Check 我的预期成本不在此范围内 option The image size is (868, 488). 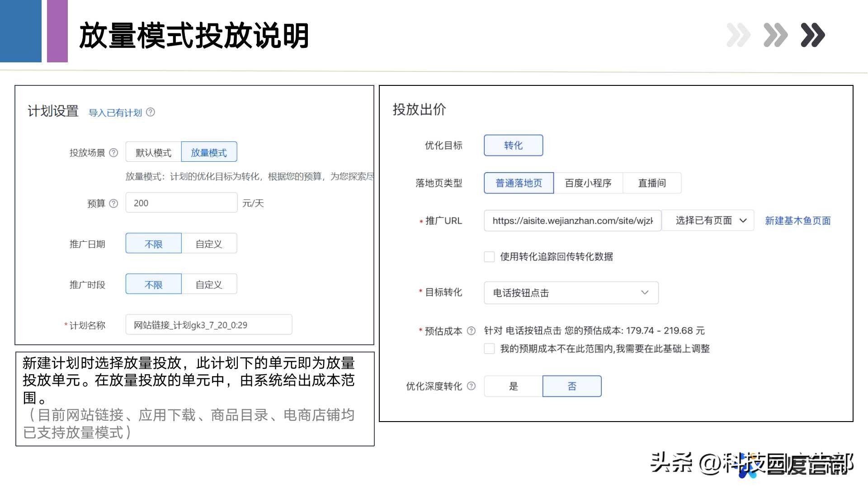click(489, 349)
